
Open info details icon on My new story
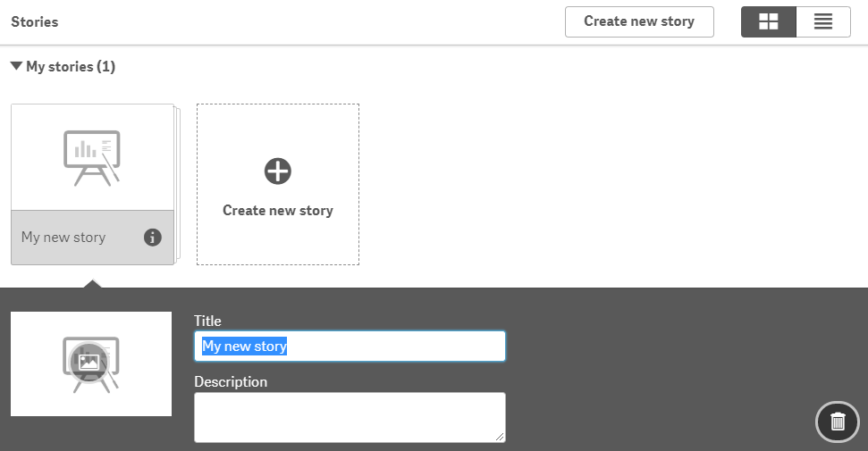[153, 238]
